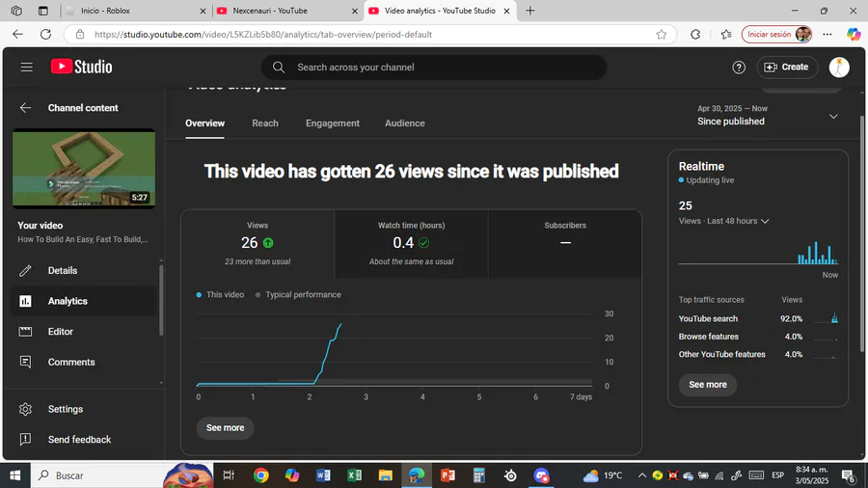Viewport: 868px width, 488px height.
Task: Open Google Chrome from the taskbar
Action: [261, 475]
